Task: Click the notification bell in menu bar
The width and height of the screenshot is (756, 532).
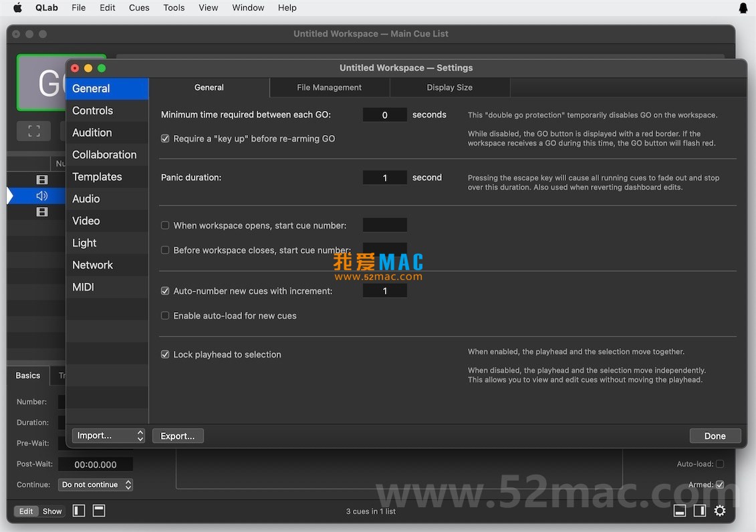Action: (743, 8)
